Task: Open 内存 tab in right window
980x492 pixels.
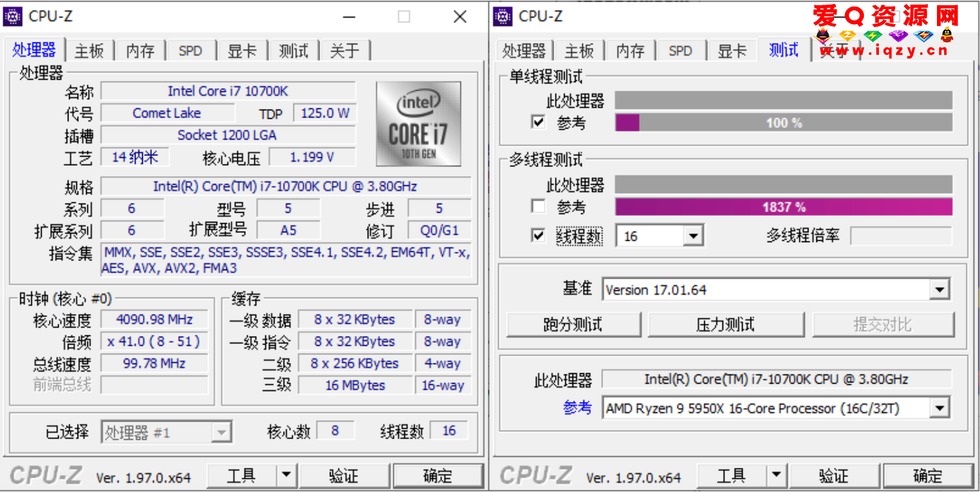Action: pyautogui.click(x=631, y=51)
